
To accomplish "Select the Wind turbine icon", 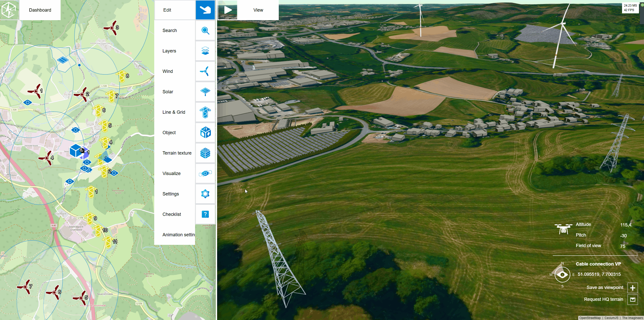I will point(205,71).
